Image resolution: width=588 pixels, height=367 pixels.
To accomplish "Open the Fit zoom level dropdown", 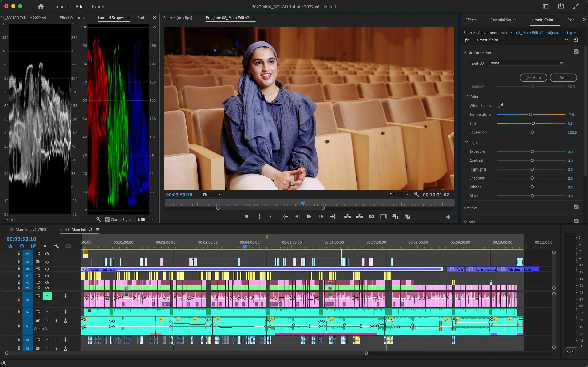I will coord(212,195).
